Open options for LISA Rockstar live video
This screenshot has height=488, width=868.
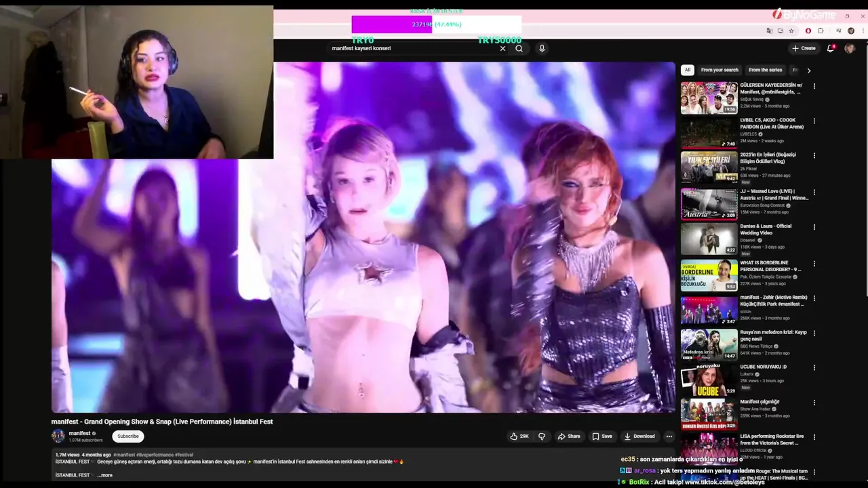(x=814, y=437)
